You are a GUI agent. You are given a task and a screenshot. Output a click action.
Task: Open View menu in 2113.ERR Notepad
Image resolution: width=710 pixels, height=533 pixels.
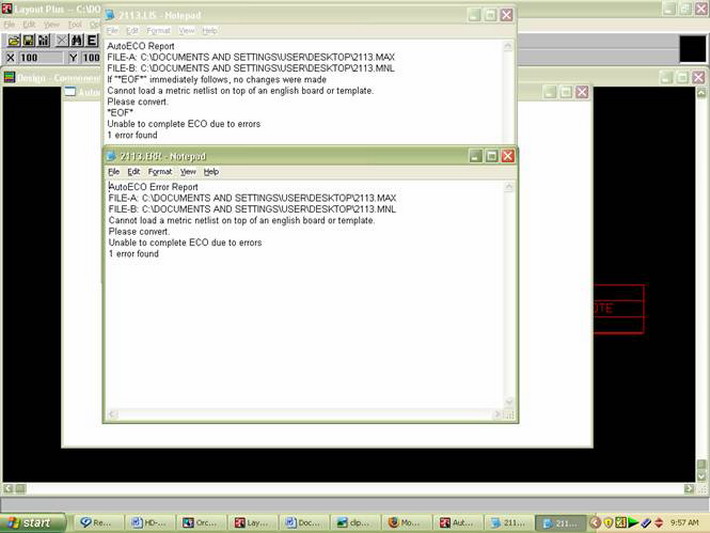coord(188,172)
